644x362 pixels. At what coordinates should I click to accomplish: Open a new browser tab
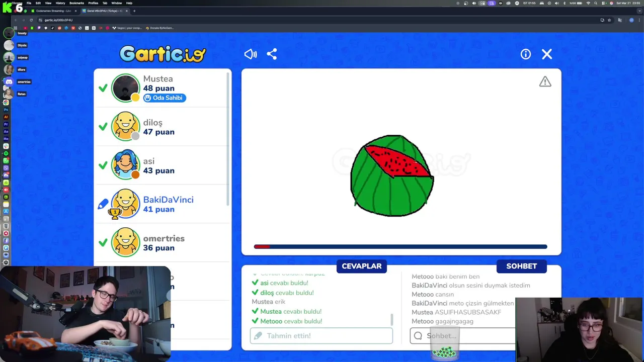click(x=134, y=11)
